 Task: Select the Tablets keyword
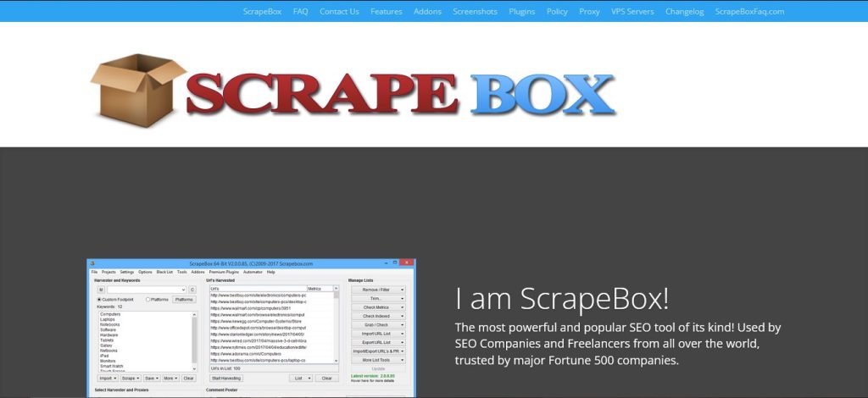coord(107,340)
